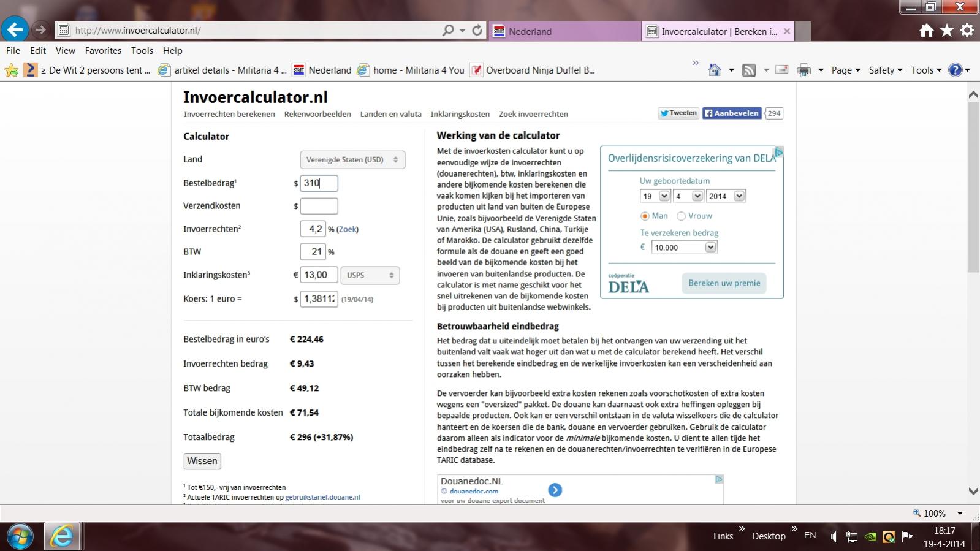Open the Rekenvoorbeelden link
Image resolution: width=980 pixels, height=551 pixels.
317,114
